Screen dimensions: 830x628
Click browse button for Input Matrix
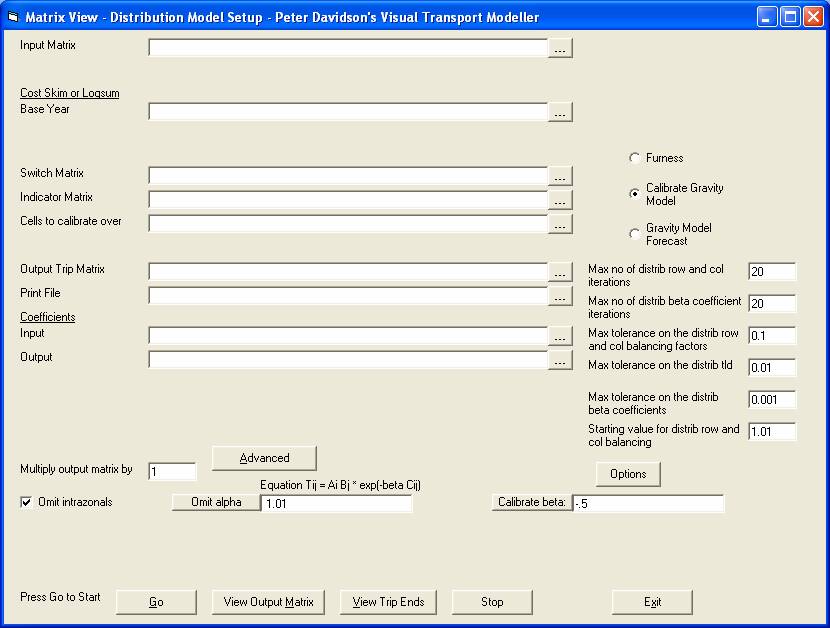[x=560, y=48]
